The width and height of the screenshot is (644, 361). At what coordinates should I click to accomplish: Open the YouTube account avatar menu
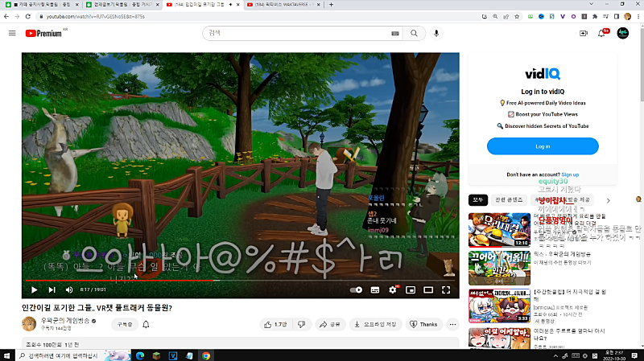click(622, 33)
